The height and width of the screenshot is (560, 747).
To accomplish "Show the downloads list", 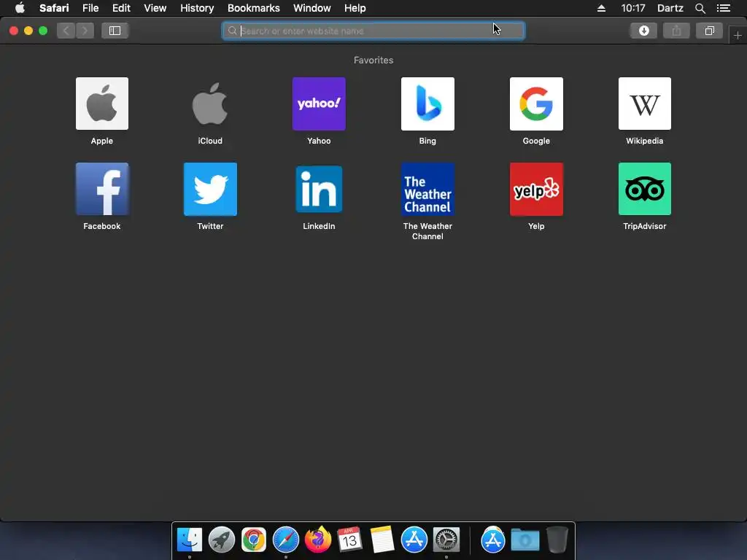I will click(643, 31).
